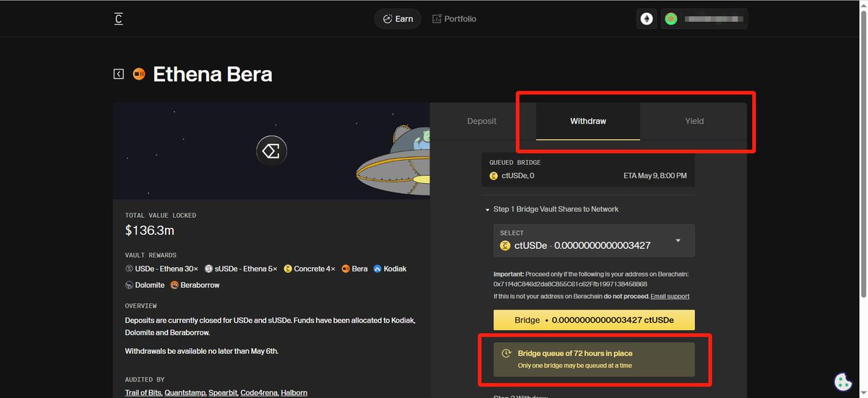Click the ETA May 9, 8:00 PM text
868x398 pixels.
tap(655, 176)
